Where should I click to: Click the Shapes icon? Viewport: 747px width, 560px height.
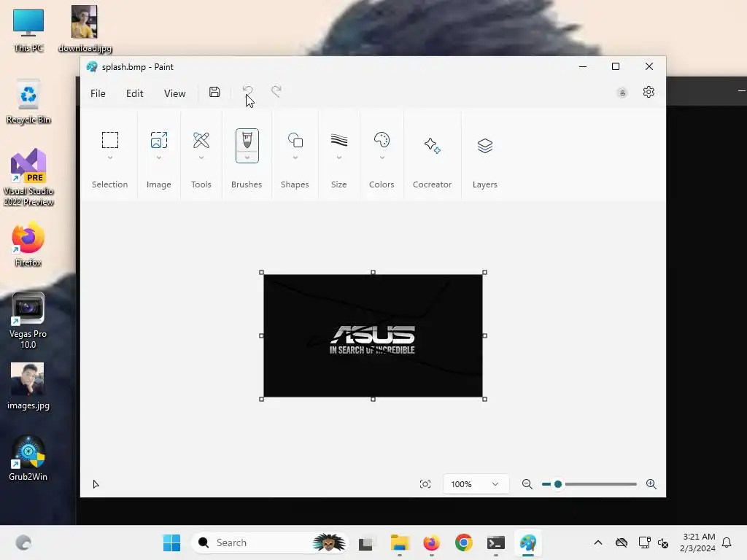click(295, 140)
